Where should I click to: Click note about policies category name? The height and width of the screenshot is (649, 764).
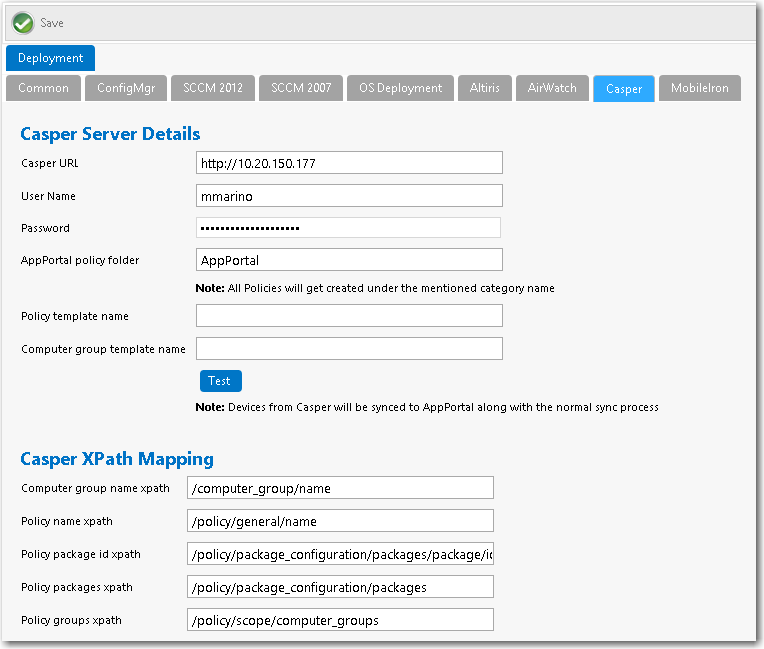click(375, 288)
